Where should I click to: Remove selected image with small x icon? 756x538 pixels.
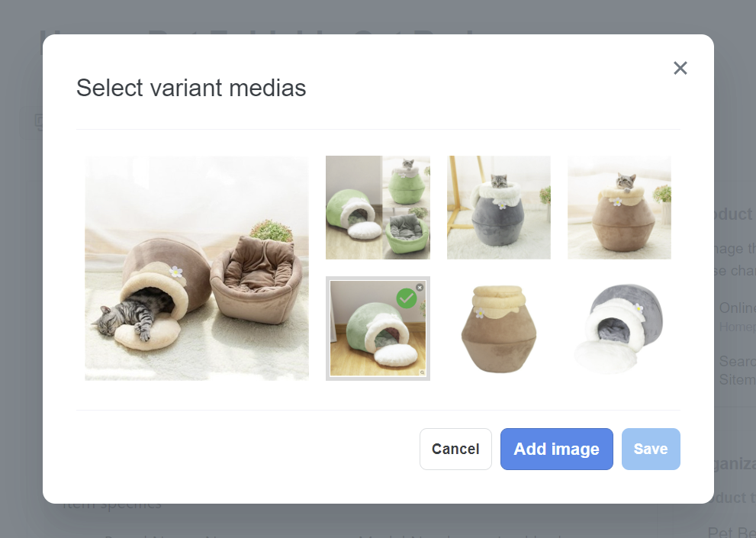coord(420,287)
